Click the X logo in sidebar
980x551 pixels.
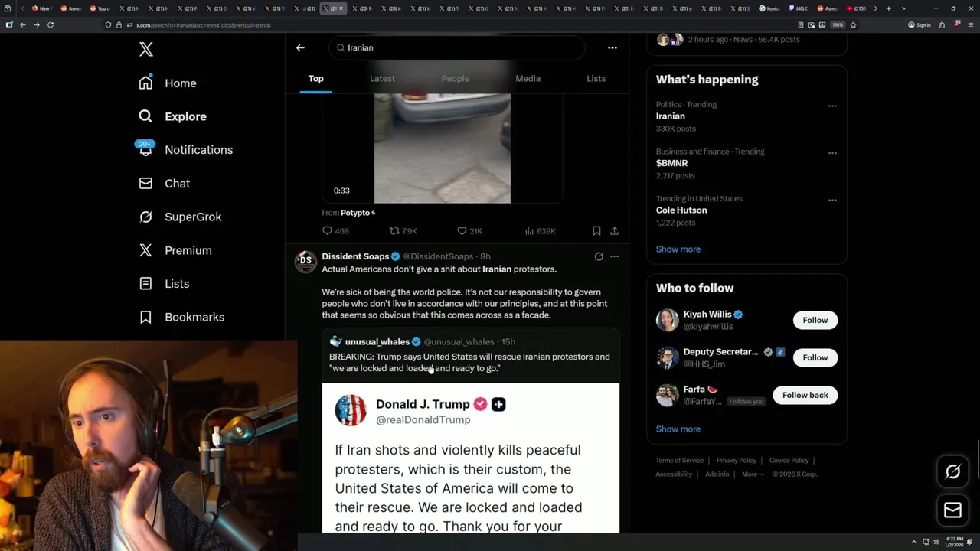[146, 50]
